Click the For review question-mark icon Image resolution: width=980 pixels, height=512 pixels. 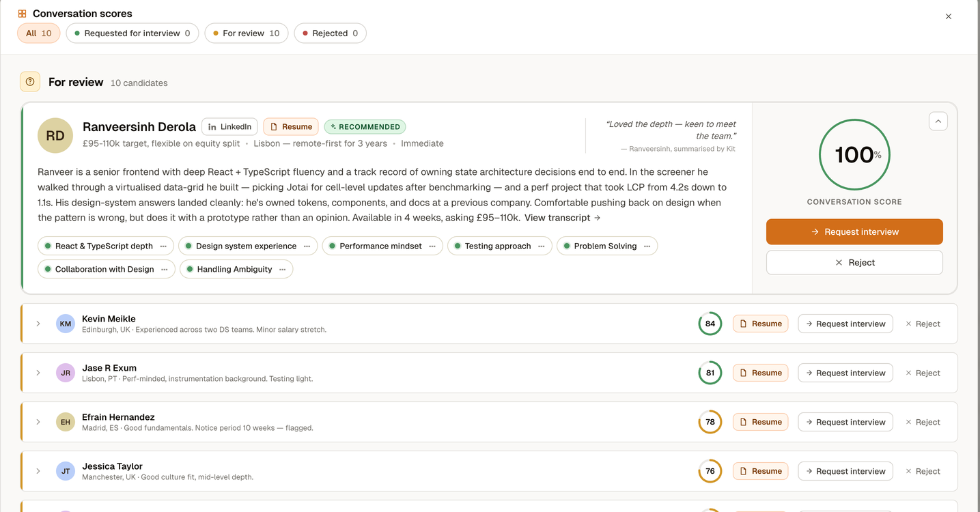[30, 82]
